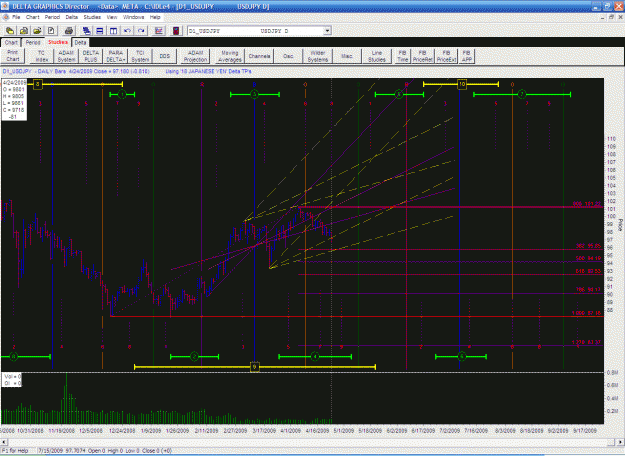
Task: Click the red-blue device toolbar icon
Action: pos(176,31)
